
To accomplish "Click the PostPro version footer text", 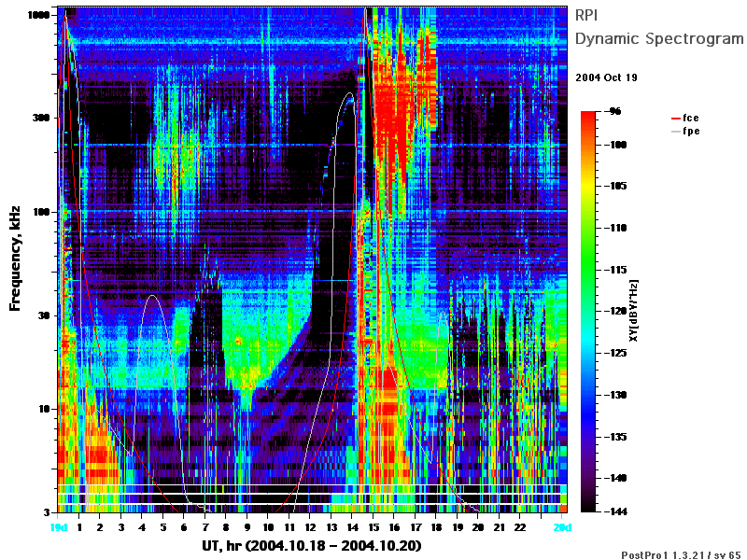I will (x=682, y=554).
